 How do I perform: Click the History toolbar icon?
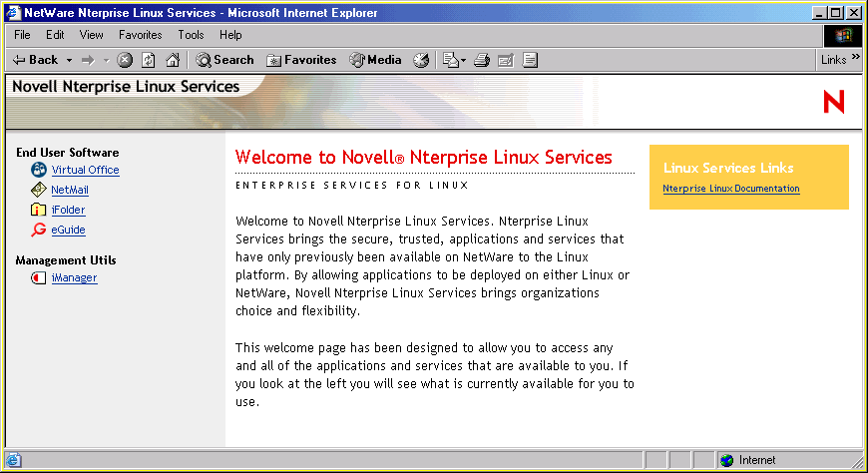click(x=421, y=60)
